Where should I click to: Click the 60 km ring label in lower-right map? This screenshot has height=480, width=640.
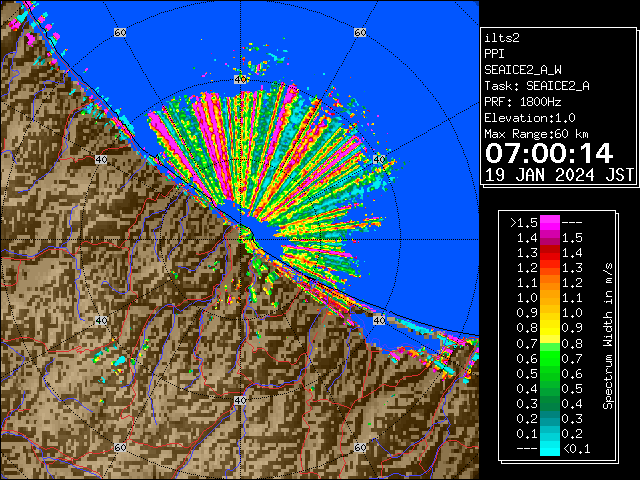point(360,447)
